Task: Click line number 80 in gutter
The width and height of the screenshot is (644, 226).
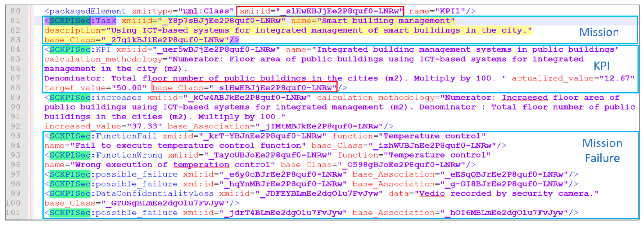Action: (16, 11)
